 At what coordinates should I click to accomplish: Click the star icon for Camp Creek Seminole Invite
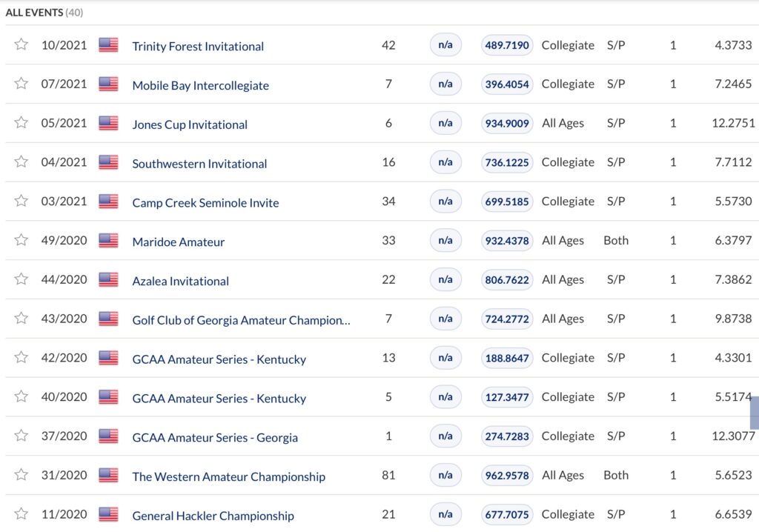pyautogui.click(x=21, y=201)
